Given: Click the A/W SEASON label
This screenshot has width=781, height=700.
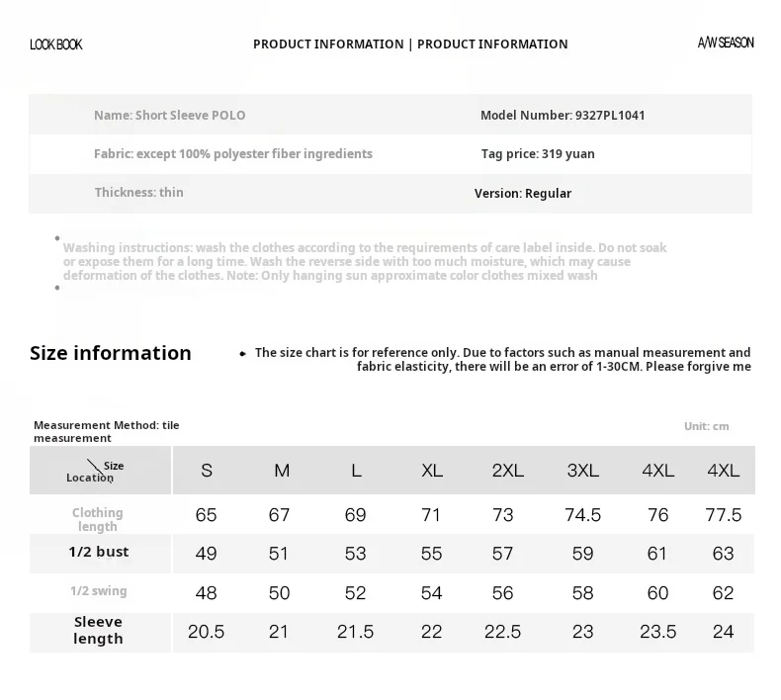Looking at the screenshot, I should 726,43.
